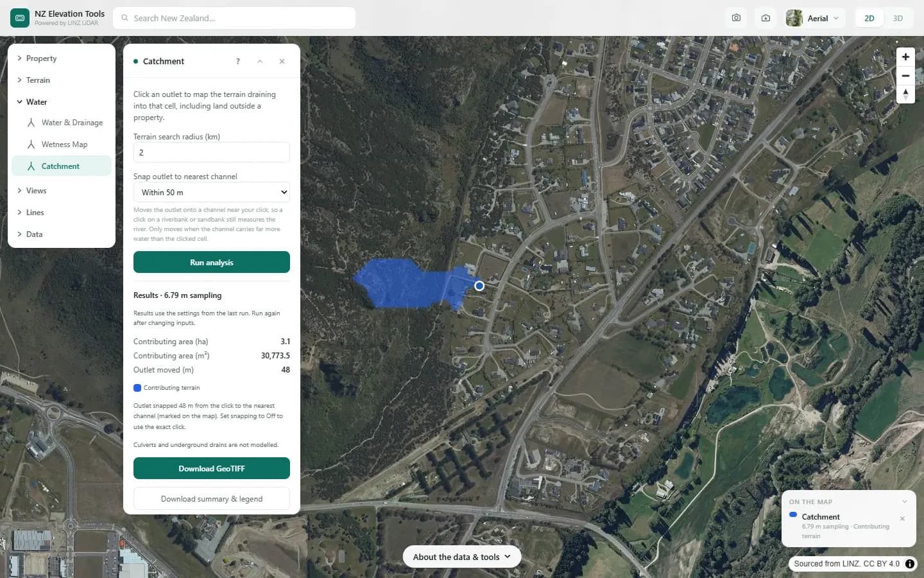The height and width of the screenshot is (578, 924).
Task: Click the 30,773.5 contributing area value
Action: tap(275, 356)
